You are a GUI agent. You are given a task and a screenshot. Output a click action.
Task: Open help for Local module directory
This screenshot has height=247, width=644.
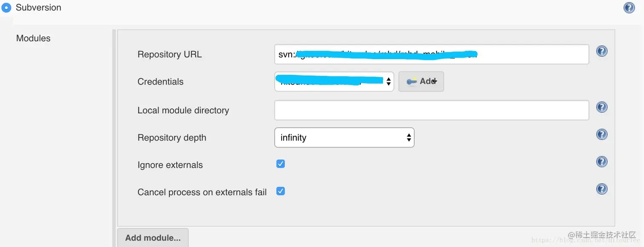pos(601,107)
